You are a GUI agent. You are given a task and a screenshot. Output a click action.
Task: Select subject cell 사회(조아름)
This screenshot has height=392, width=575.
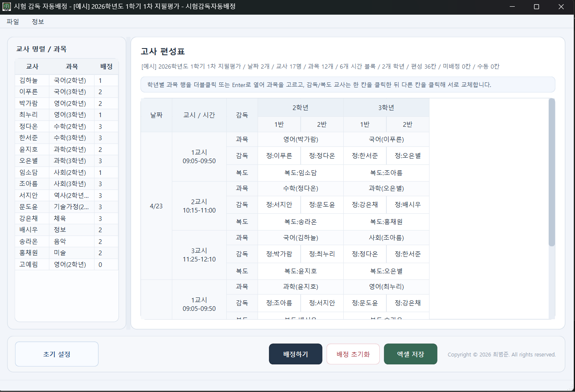pos(386,238)
